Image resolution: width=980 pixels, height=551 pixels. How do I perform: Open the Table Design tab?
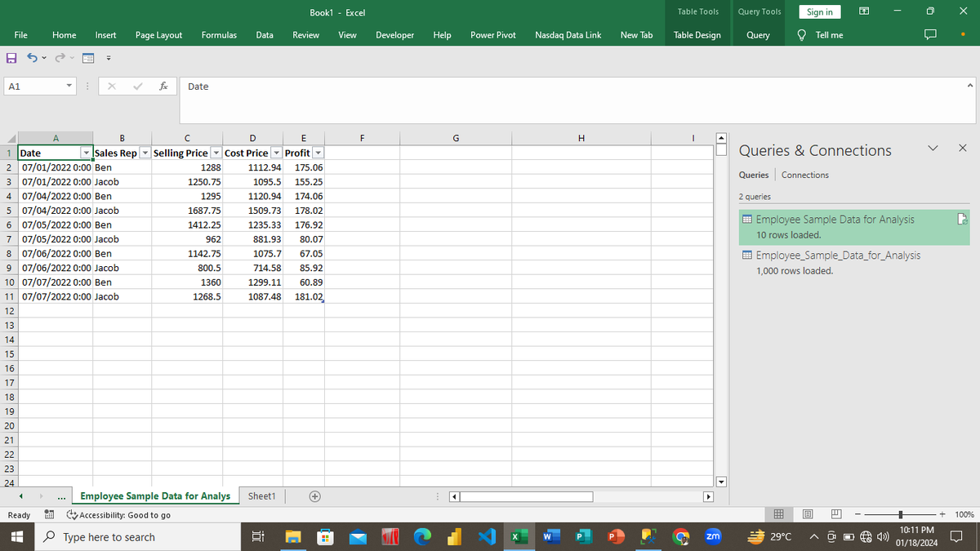click(697, 35)
